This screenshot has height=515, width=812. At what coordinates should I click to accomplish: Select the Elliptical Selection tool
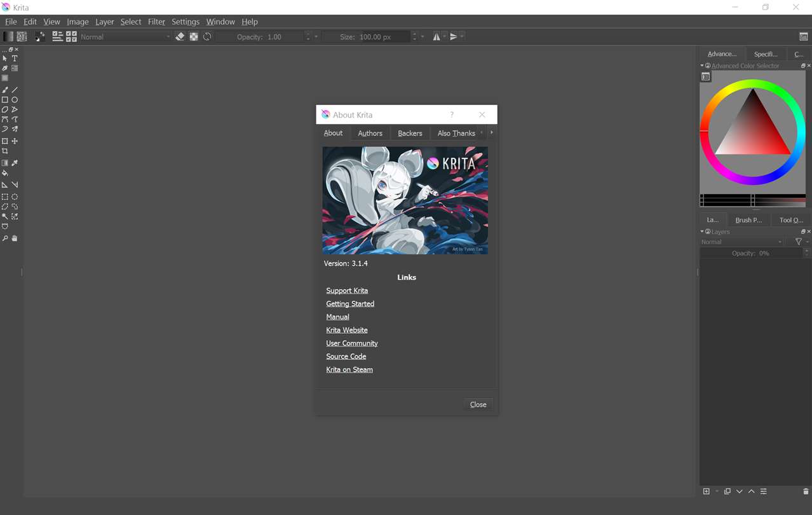pos(15,197)
